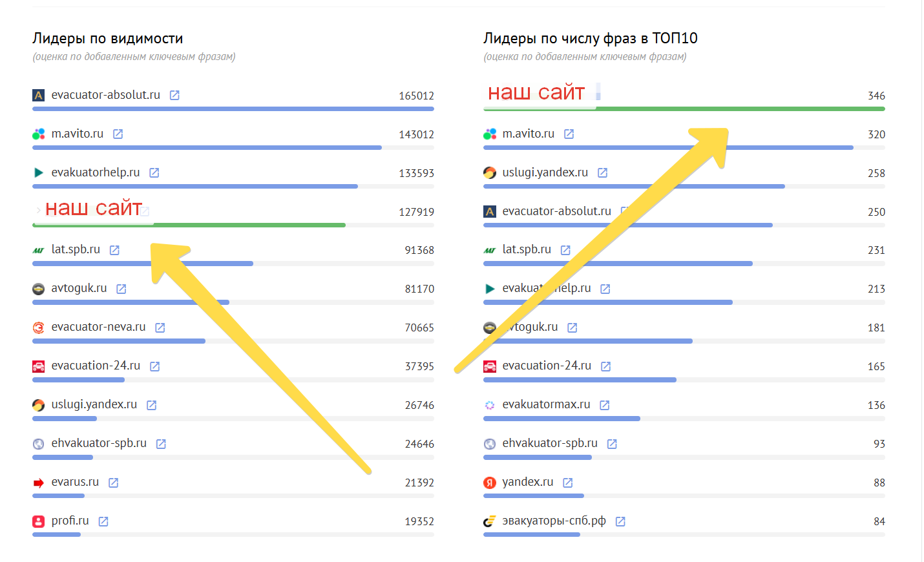Image resolution: width=924 pixels, height=562 pixels.
Task: Click the evacuator-neva.ru orange favicon
Action: click(x=39, y=328)
